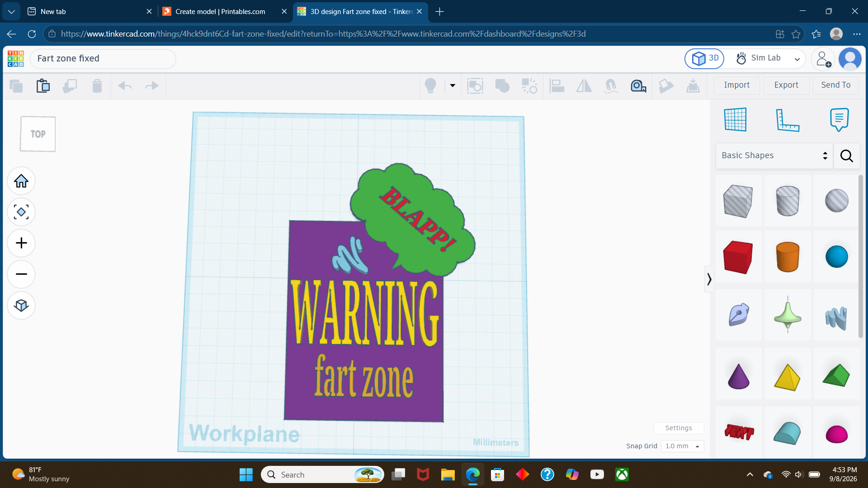Click the Notes speech bubble tool
868x488 pixels.
click(x=839, y=120)
